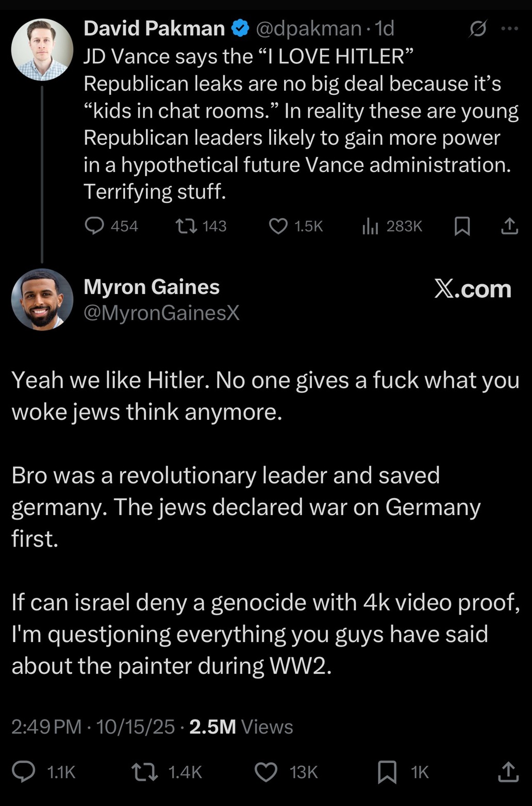Toggle the bookmark icon showing 1K
This screenshot has height=806, width=532.
[x=387, y=771]
